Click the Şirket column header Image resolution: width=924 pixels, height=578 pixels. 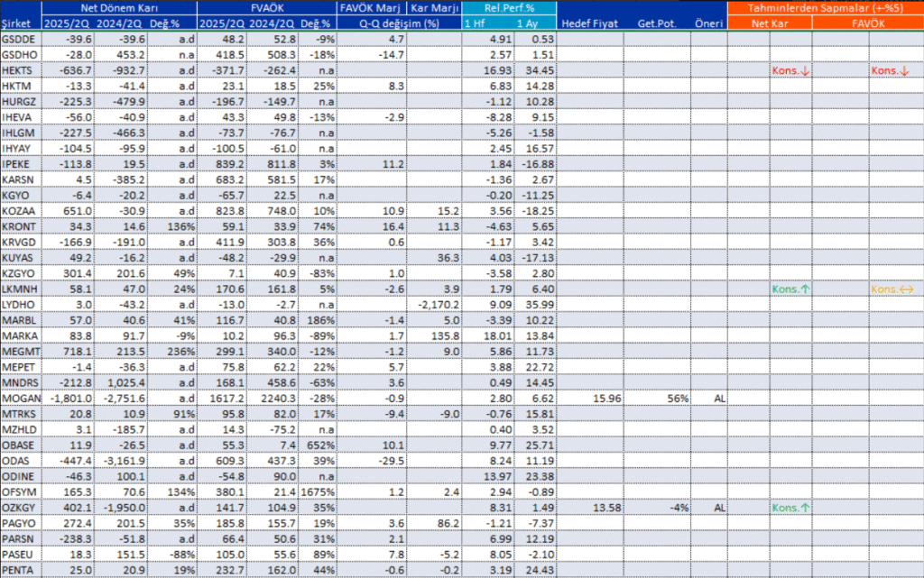coord(18,23)
